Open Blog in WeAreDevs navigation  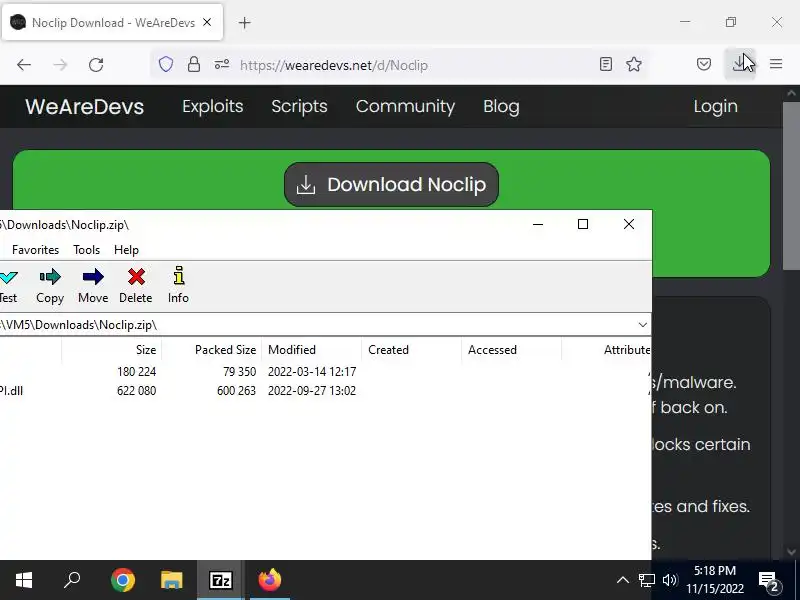tap(501, 106)
